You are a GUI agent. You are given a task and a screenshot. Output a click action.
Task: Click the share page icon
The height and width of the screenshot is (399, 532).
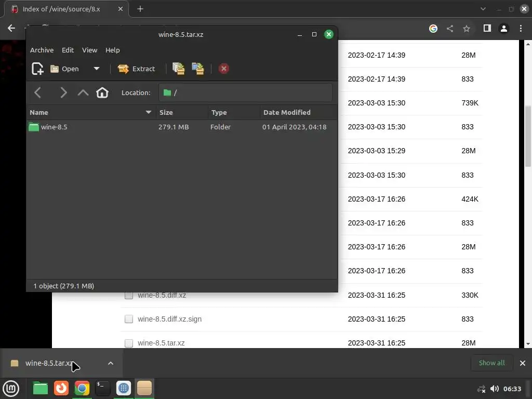pyautogui.click(x=450, y=29)
